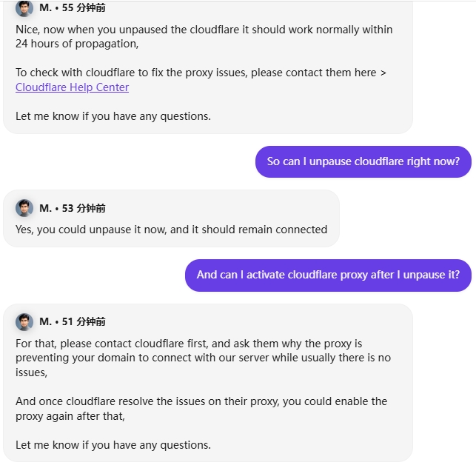This screenshot has width=476, height=468.
Task: Click the 'To check with cloudflare to fix' line
Action: click(201, 73)
